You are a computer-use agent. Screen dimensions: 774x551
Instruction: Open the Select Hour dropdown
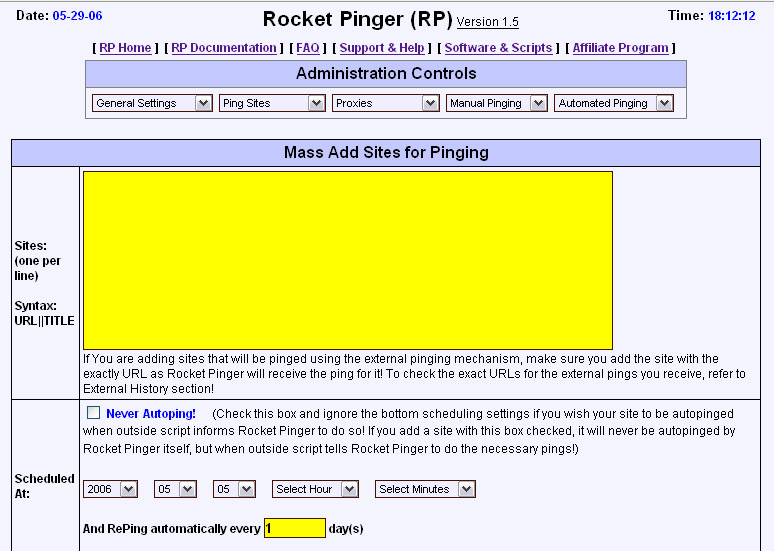click(315, 489)
